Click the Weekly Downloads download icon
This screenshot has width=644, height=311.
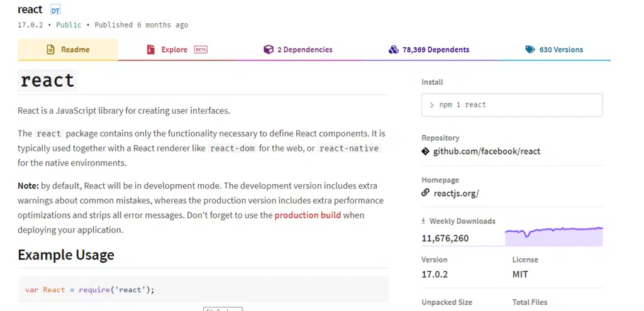coord(423,221)
